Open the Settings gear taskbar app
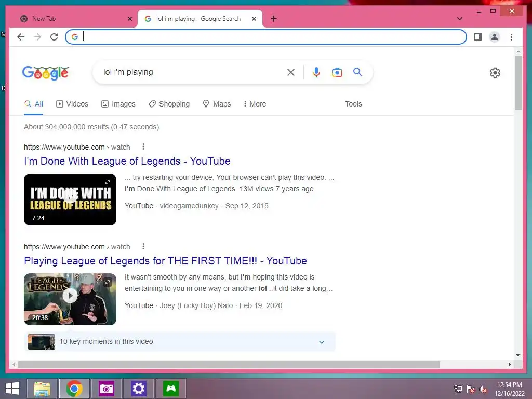Screen dimensions: 532x399 coord(138,389)
